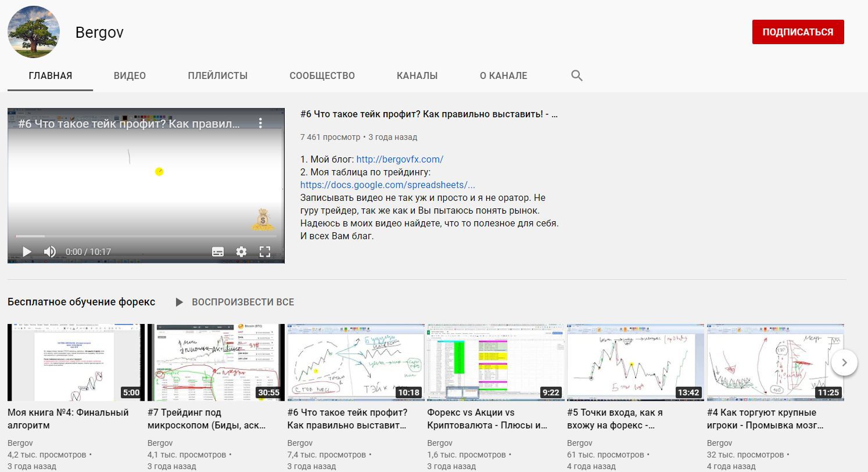Enter fullscreen mode in video player
The height and width of the screenshot is (472, 868).
[x=265, y=251]
